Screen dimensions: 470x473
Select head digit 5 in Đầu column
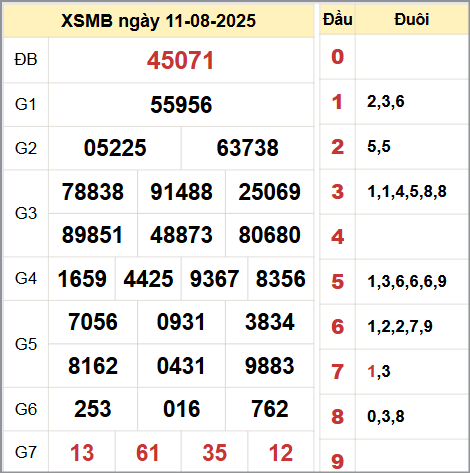tap(337, 282)
